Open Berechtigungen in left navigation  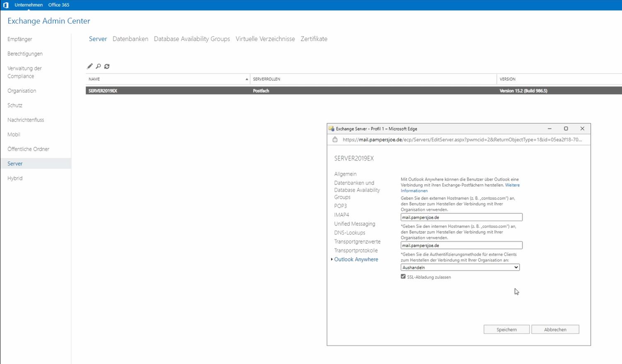[x=25, y=54]
